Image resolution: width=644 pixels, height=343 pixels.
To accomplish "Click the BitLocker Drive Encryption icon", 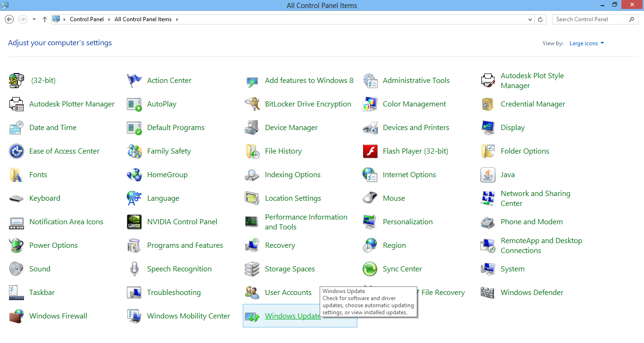I will tap(252, 104).
